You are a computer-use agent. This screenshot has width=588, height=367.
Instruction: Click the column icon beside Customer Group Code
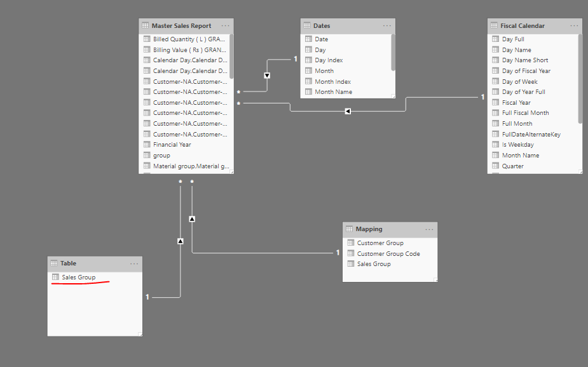click(x=351, y=253)
